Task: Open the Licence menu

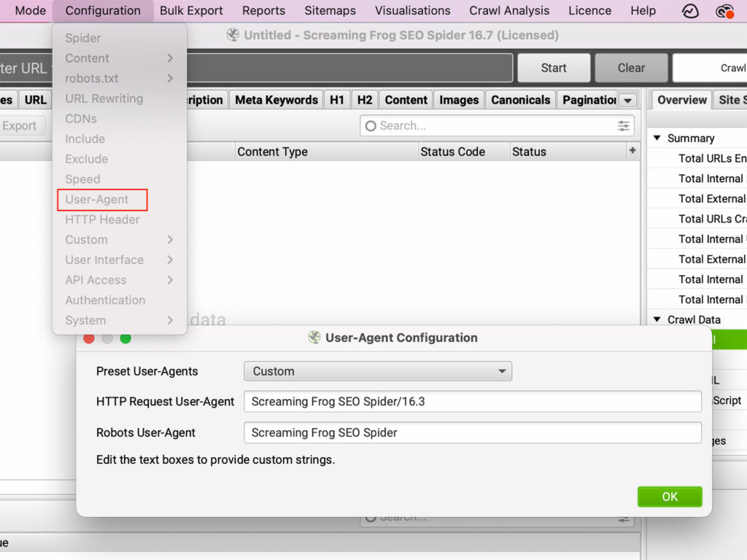Action: coord(589,10)
